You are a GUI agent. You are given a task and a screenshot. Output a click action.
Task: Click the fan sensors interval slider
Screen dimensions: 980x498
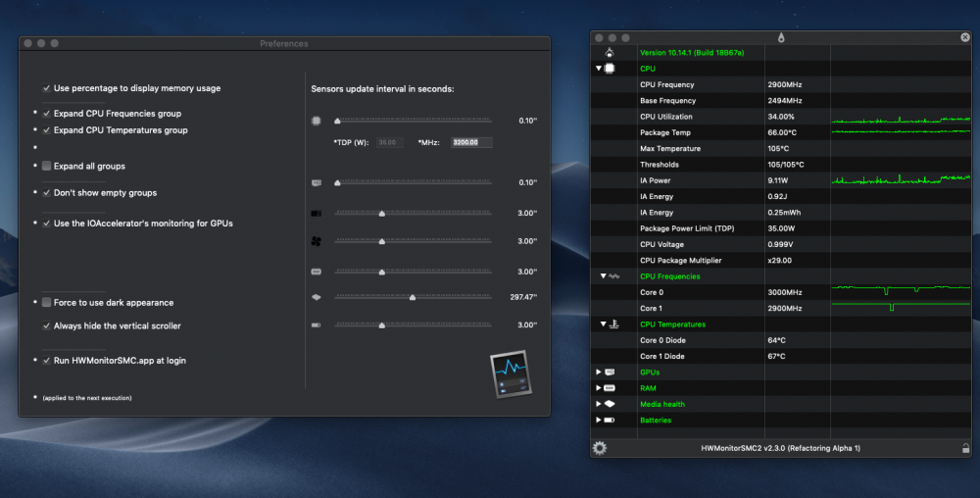pos(414,241)
